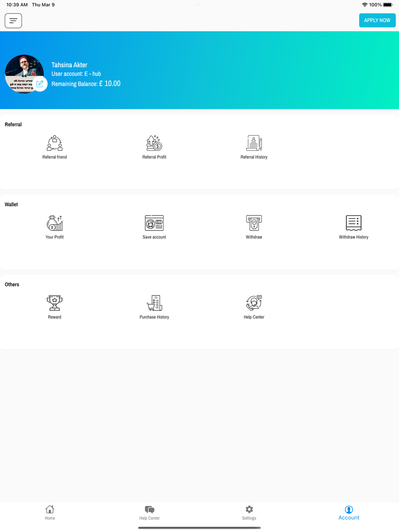Image resolution: width=399 pixels, height=532 pixels.
Task: Open Referral History icon
Action: pyautogui.click(x=254, y=143)
